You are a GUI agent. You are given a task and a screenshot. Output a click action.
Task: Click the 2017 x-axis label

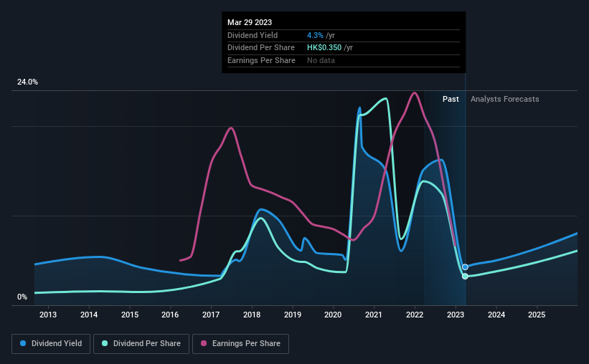[211, 315]
